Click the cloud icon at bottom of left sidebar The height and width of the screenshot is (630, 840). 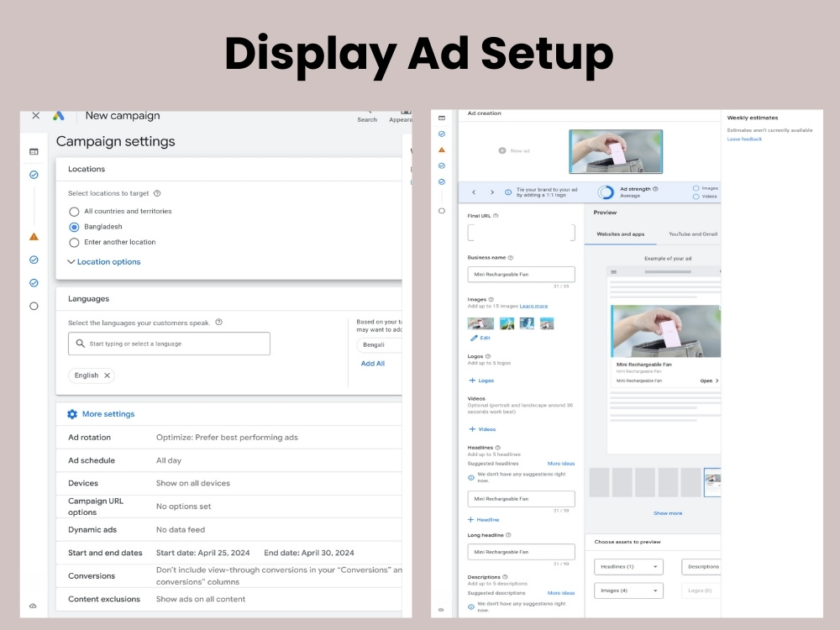(33, 606)
